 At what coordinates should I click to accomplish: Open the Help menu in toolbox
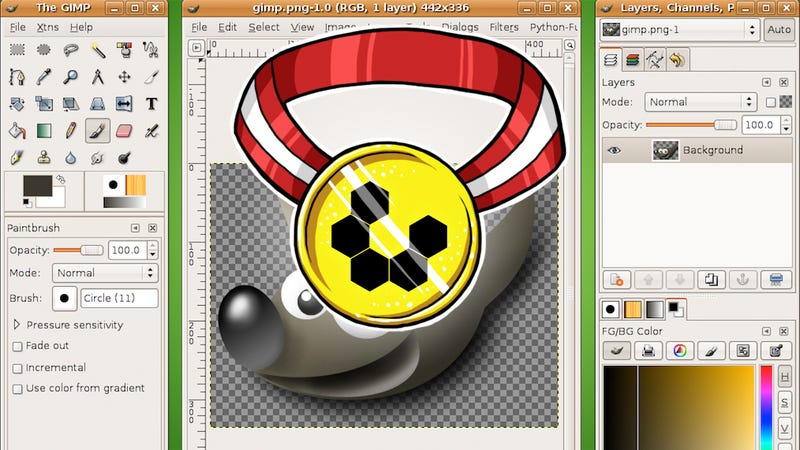pyautogui.click(x=81, y=27)
